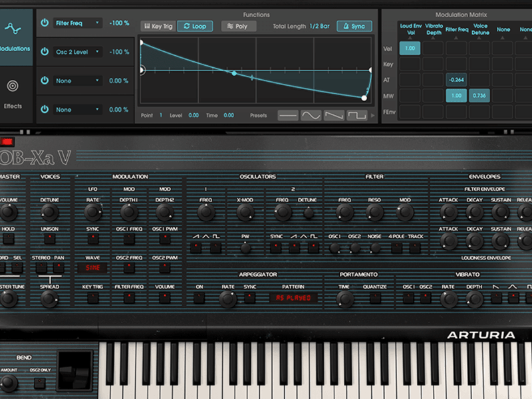532x399 pixels.
Task: Pick the square wave function preset
Action: (x=357, y=115)
